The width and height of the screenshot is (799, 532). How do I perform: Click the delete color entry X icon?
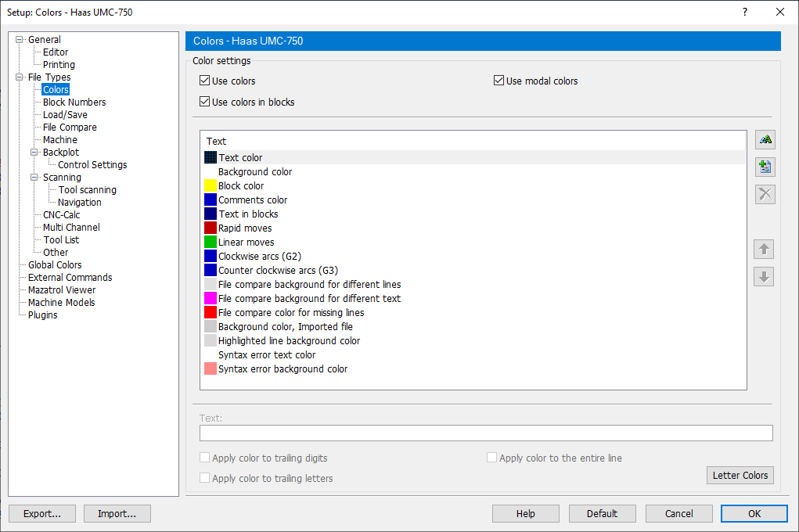pos(765,194)
